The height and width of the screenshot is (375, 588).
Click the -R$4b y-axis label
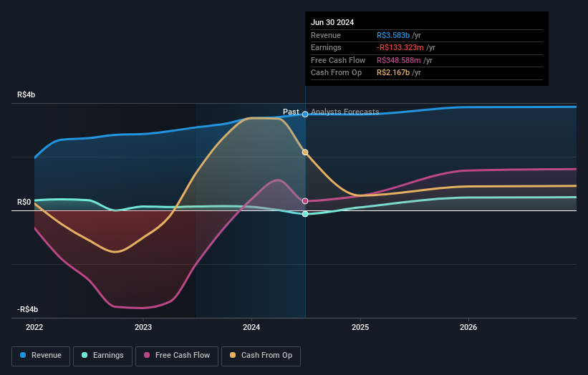[x=27, y=309]
